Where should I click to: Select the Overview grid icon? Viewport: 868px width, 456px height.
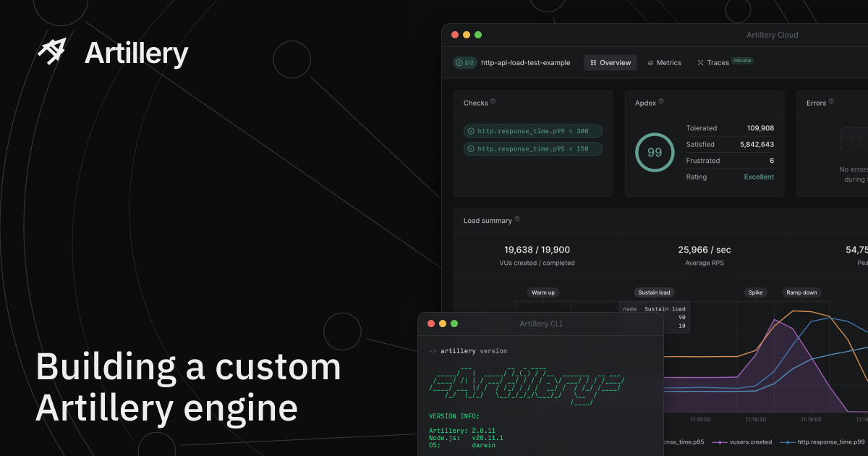click(593, 62)
